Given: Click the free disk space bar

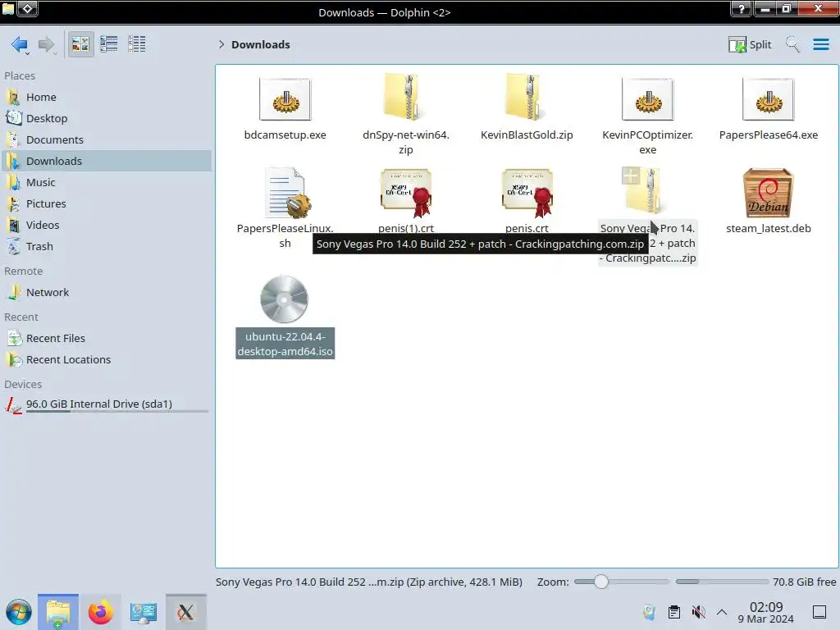Looking at the screenshot, I should 722,582.
